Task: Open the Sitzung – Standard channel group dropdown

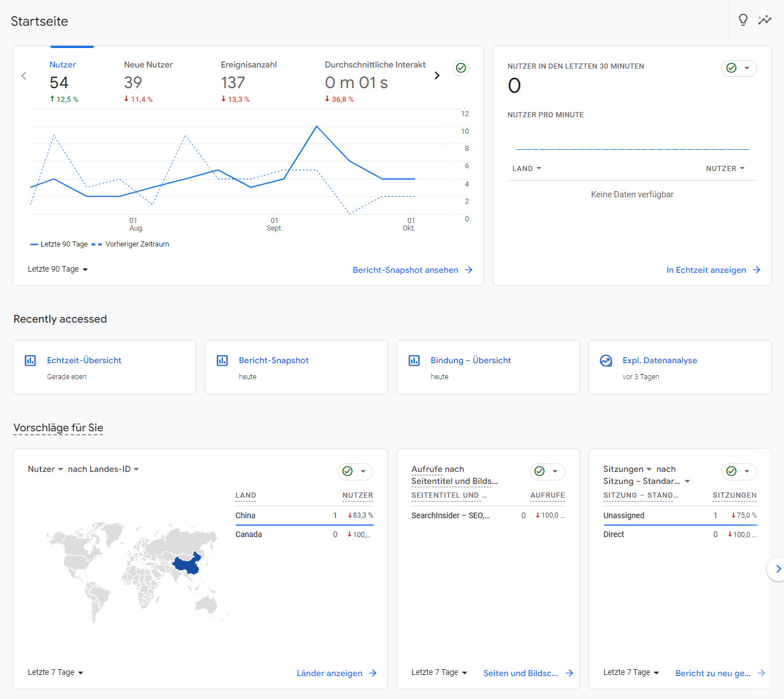Action: [x=647, y=481]
